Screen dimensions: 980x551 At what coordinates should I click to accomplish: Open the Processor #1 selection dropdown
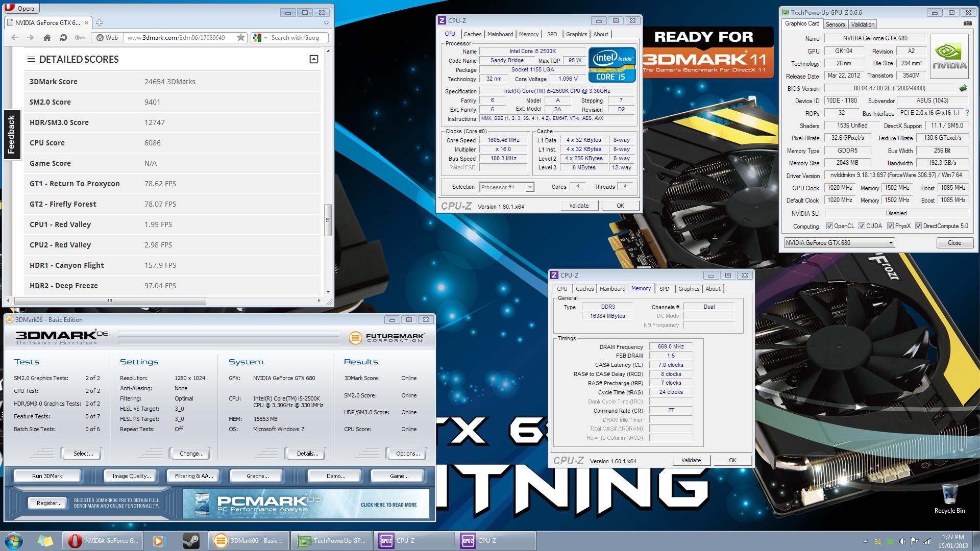(506, 187)
